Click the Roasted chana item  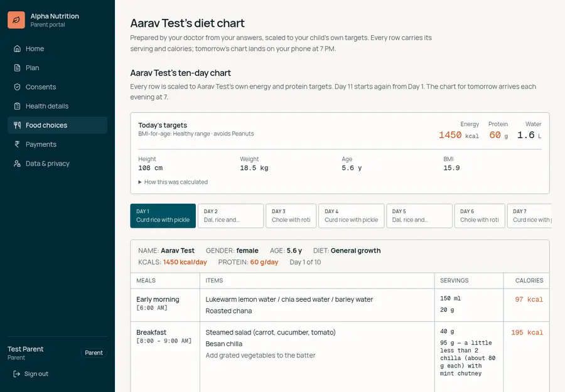tap(229, 310)
